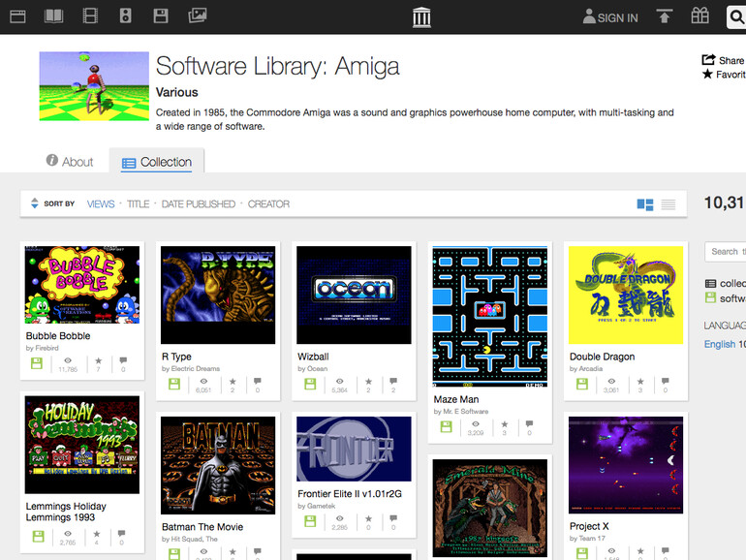Open the Collection tab

(157, 161)
